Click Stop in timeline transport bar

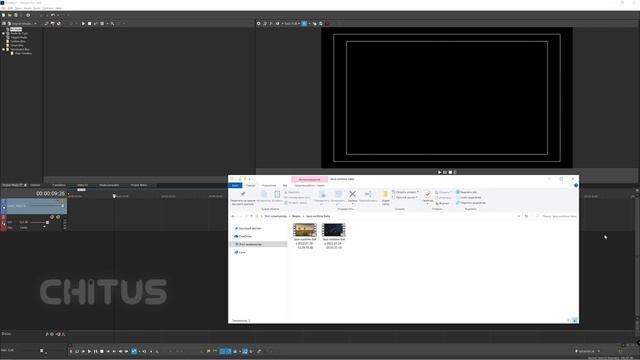click(x=102, y=351)
